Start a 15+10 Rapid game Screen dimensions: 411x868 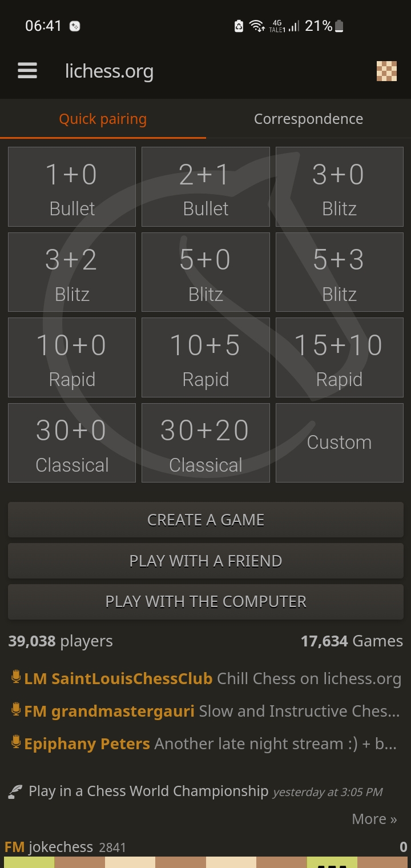(339, 357)
